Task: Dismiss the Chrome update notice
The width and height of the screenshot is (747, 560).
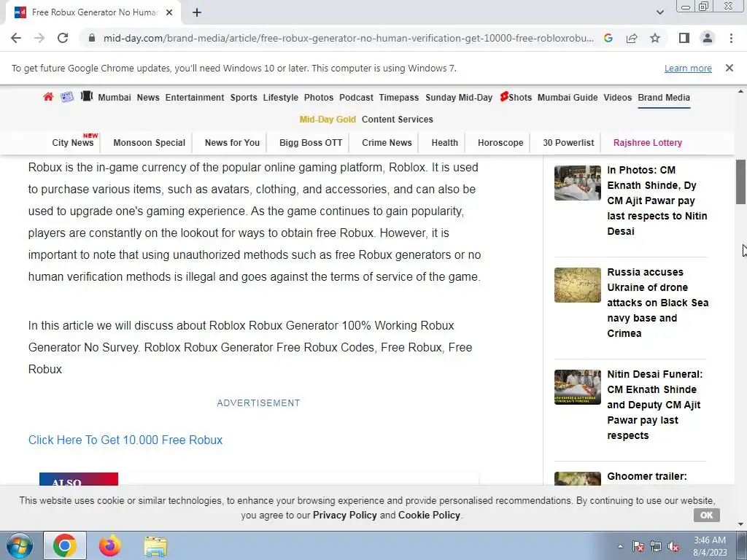Action: [729, 68]
